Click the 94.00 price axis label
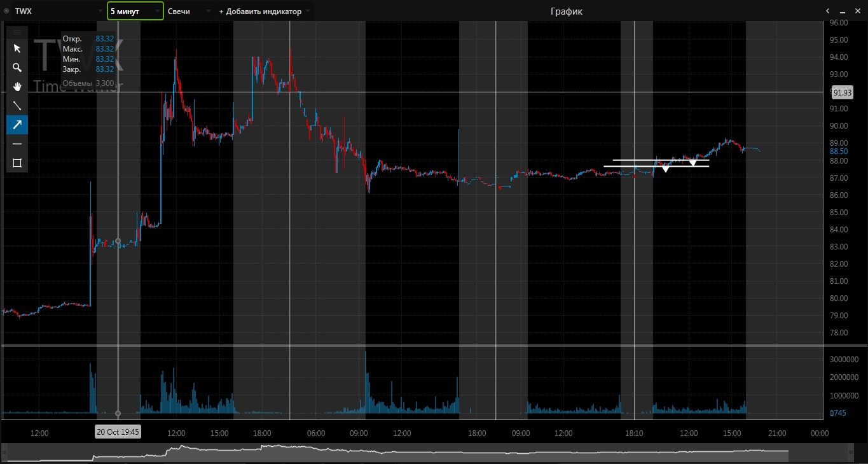This screenshot has width=868, height=464. tap(839, 57)
